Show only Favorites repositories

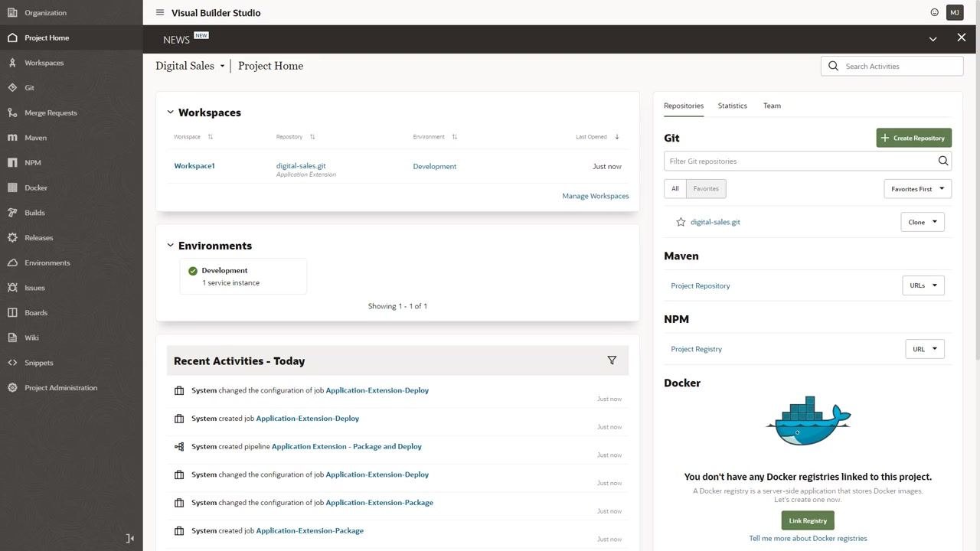click(x=706, y=188)
